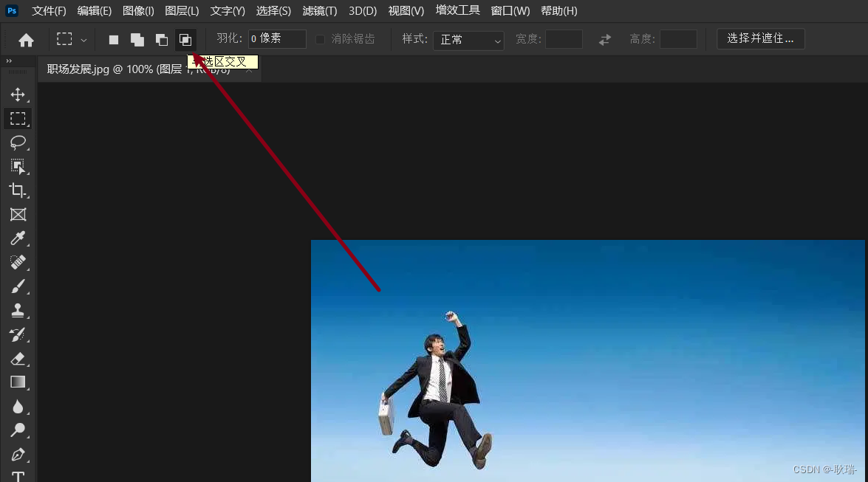Expand the collapsed panel chevron on the left

tap(8, 62)
